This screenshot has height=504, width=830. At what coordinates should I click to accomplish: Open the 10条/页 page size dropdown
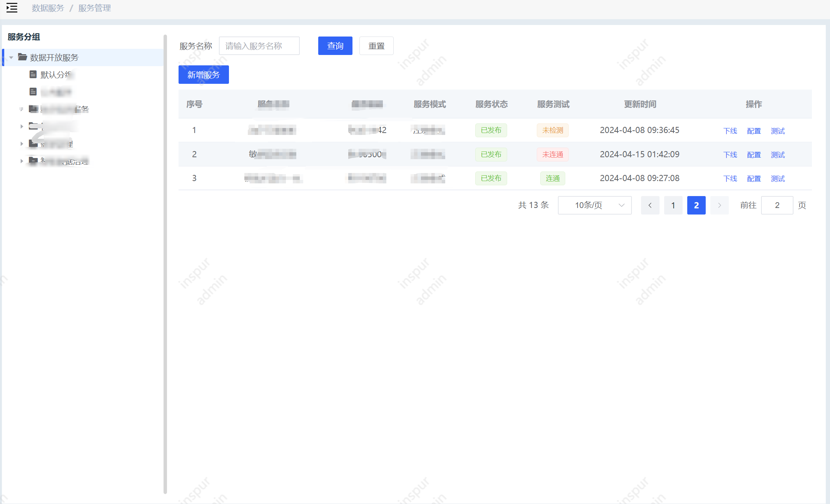(x=595, y=205)
